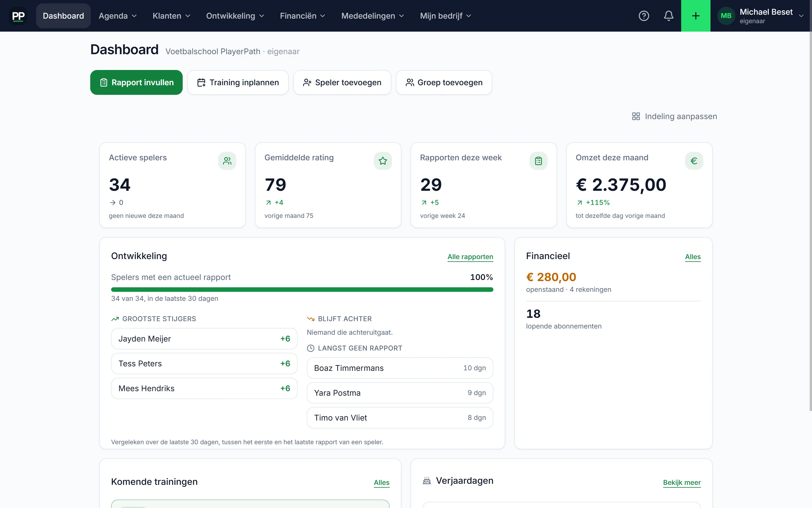Click the PP logo icon

pyautogui.click(x=18, y=16)
